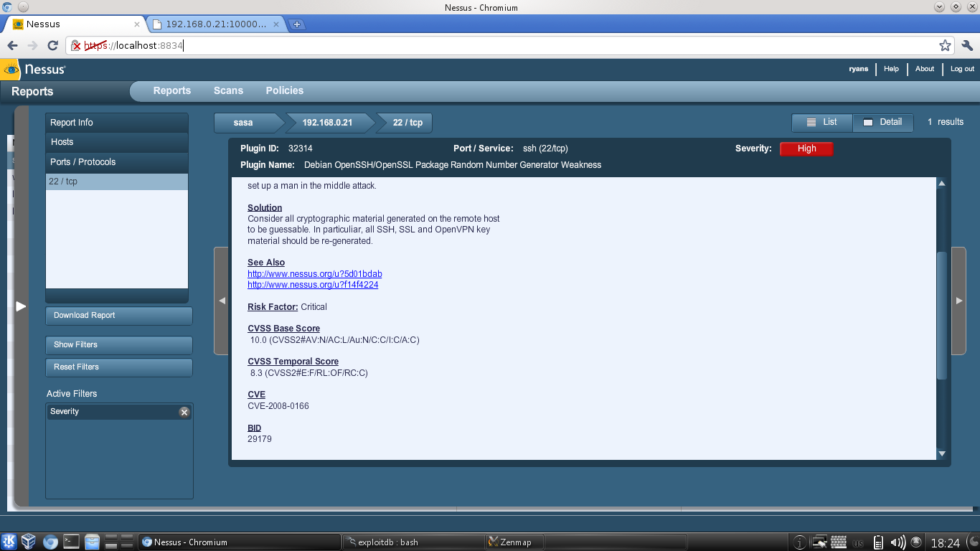Click the info notifications tray icon
Viewport: 980px width, 551px height.
(801, 542)
